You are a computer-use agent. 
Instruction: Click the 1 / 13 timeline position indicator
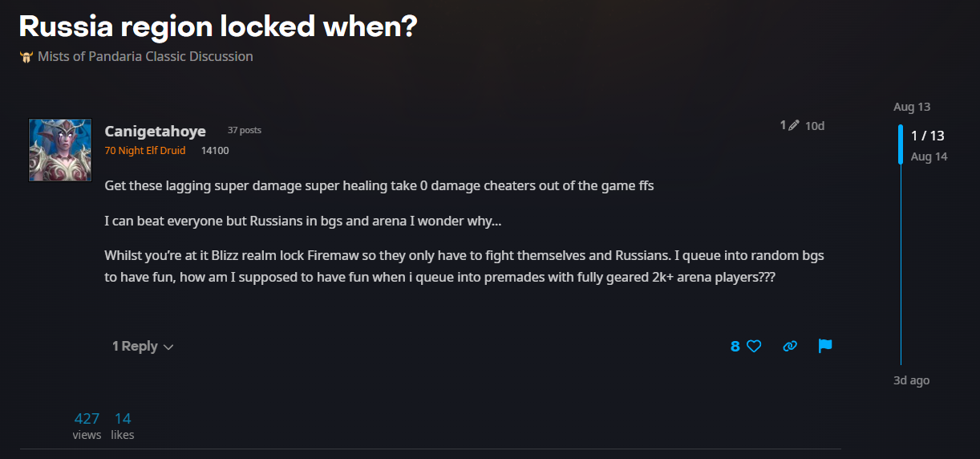927,136
